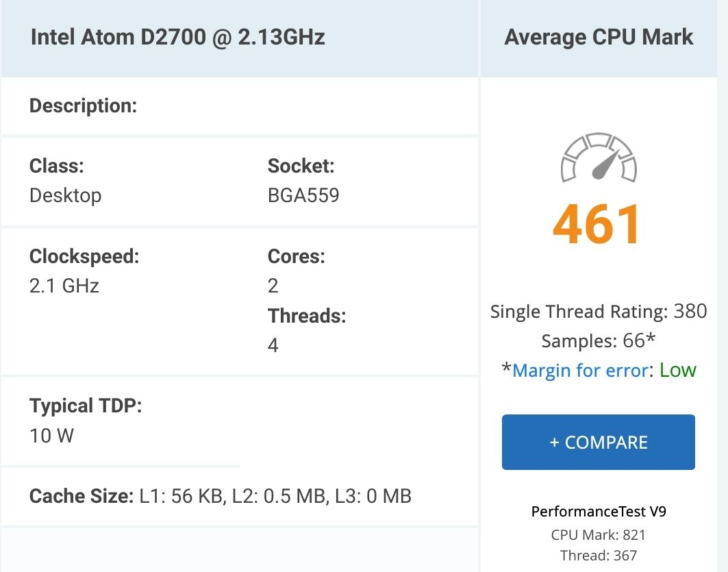
Task: Select the 2.1 GHz clockspeed value
Action: (x=64, y=286)
